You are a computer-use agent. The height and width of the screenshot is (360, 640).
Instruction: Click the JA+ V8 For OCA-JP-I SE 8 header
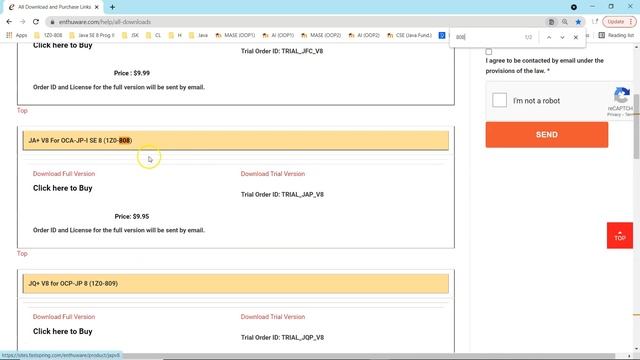coord(236,140)
